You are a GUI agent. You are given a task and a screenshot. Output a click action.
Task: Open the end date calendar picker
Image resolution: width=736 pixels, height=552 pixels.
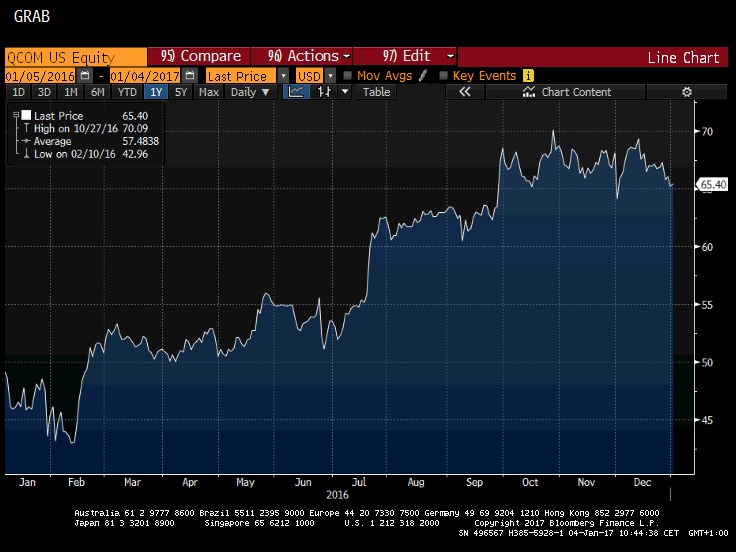click(x=188, y=75)
